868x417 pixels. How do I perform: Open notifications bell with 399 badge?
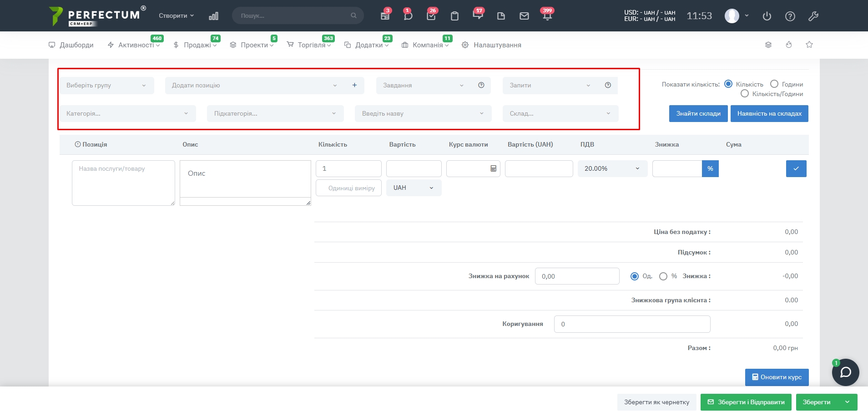point(547,16)
